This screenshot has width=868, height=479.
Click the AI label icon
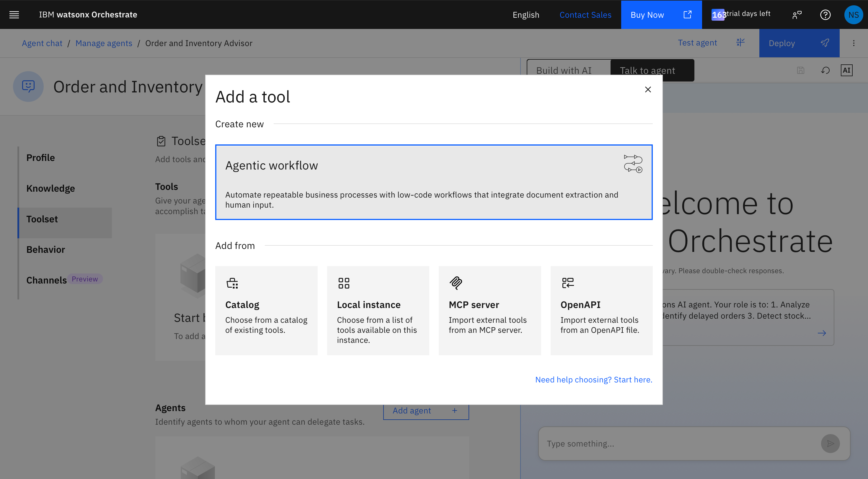pyautogui.click(x=846, y=70)
